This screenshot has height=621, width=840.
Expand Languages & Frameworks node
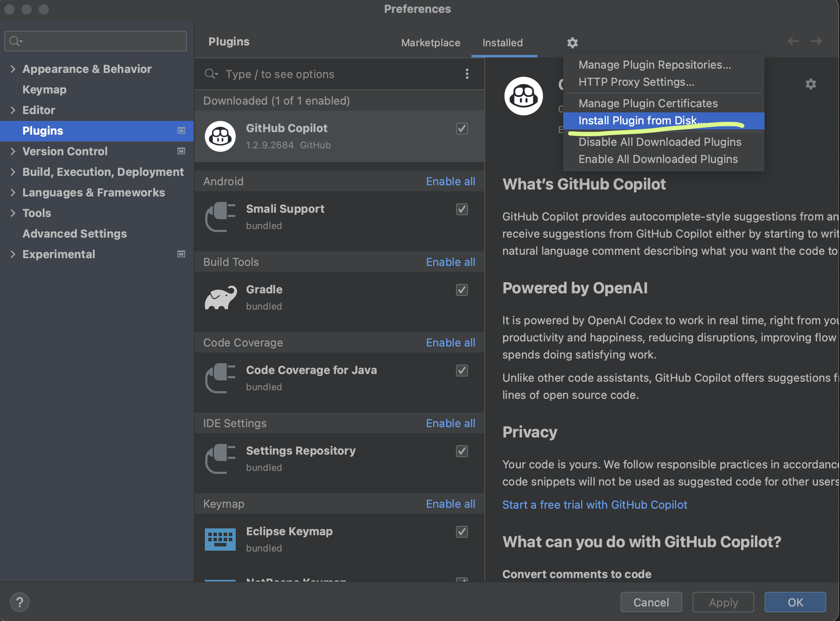[13, 192]
